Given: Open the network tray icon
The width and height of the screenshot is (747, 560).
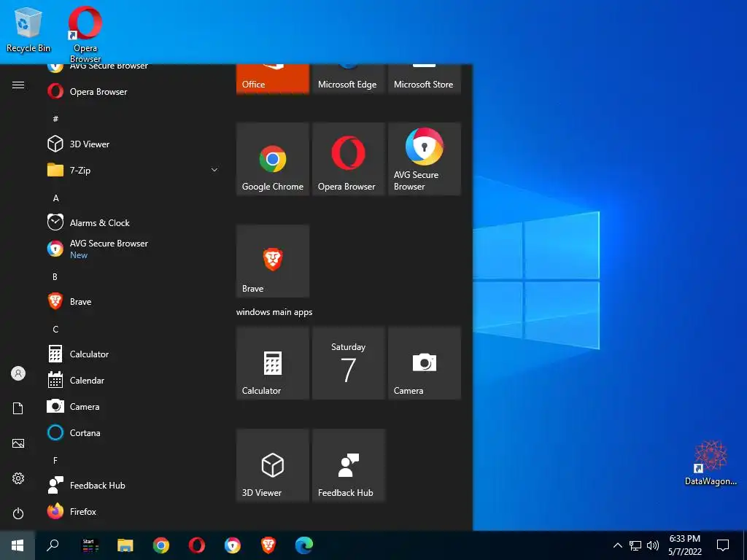Looking at the screenshot, I should pos(635,545).
